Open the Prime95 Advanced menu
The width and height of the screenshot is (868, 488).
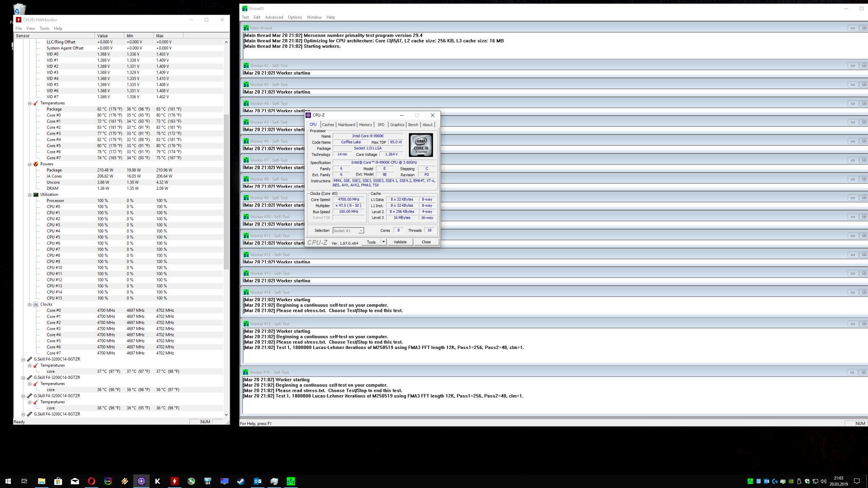pyautogui.click(x=274, y=17)
